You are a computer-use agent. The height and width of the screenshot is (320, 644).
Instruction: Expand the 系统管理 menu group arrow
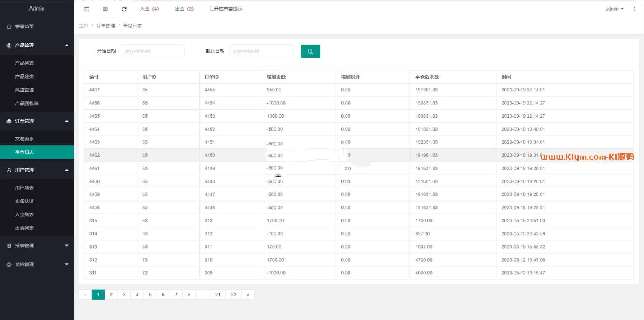point(67,265)
